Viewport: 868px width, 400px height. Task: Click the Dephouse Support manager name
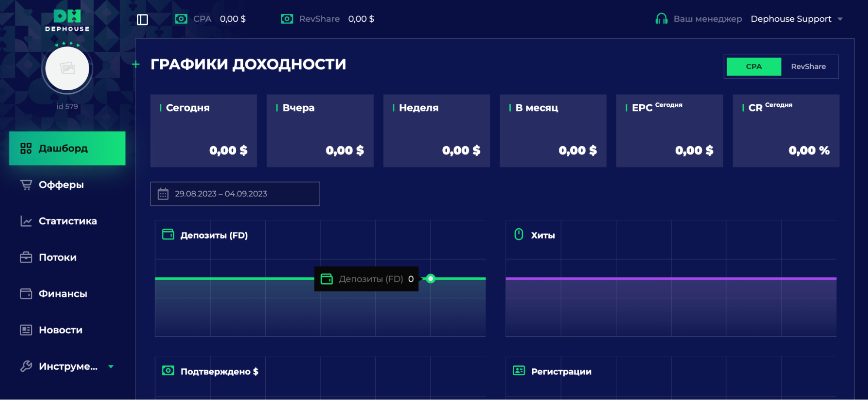(x=791, y=19)
